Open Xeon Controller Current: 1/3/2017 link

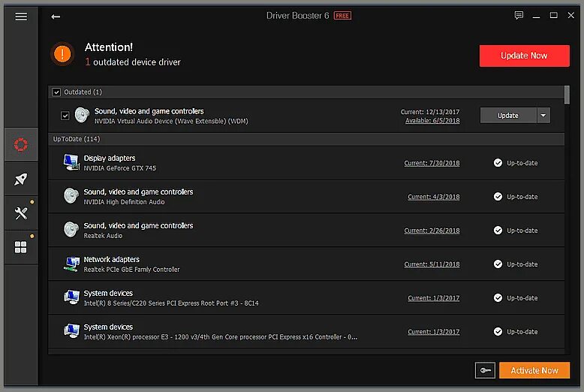pos(434,332)
